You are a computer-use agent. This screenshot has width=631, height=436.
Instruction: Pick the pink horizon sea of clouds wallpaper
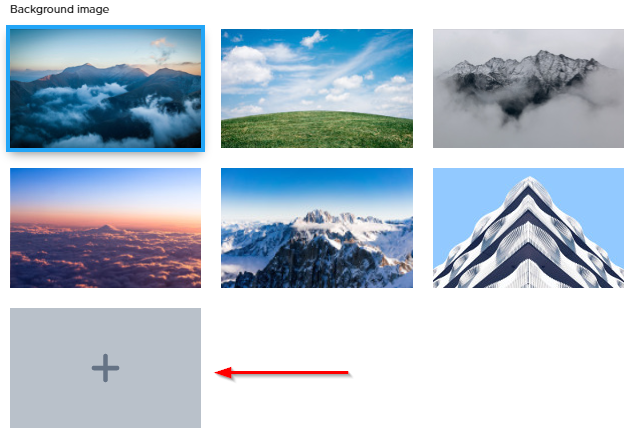point(105,228)
